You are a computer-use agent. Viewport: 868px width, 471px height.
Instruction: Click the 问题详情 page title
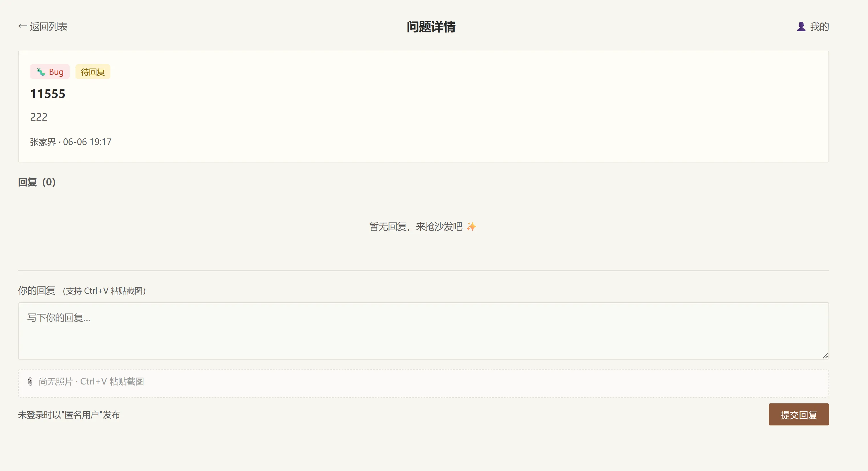[431, 27]
